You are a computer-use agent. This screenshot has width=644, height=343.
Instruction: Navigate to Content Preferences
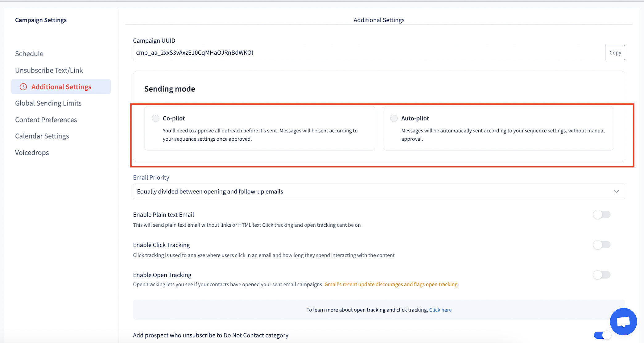[x=46, y=120]
